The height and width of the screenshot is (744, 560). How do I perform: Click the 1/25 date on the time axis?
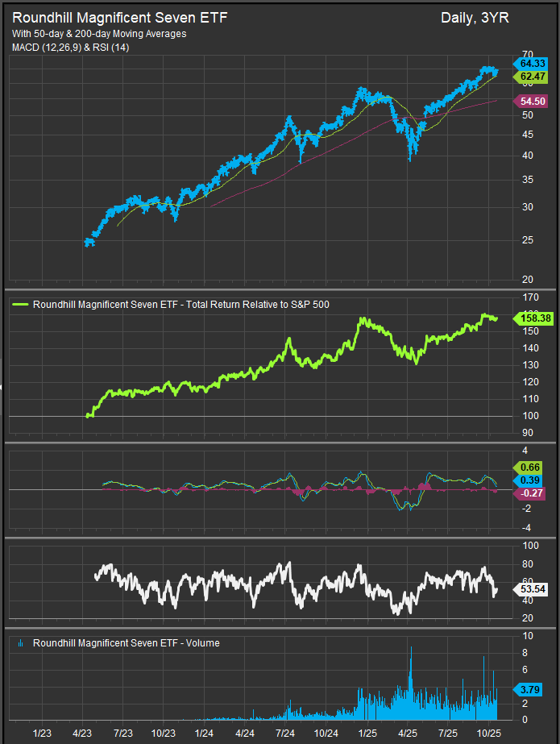tap(367, 733)
